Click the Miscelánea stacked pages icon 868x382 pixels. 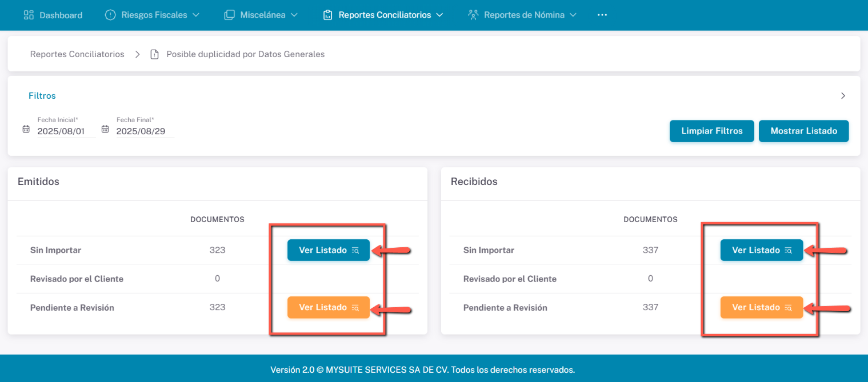click(x=229, y=15)
